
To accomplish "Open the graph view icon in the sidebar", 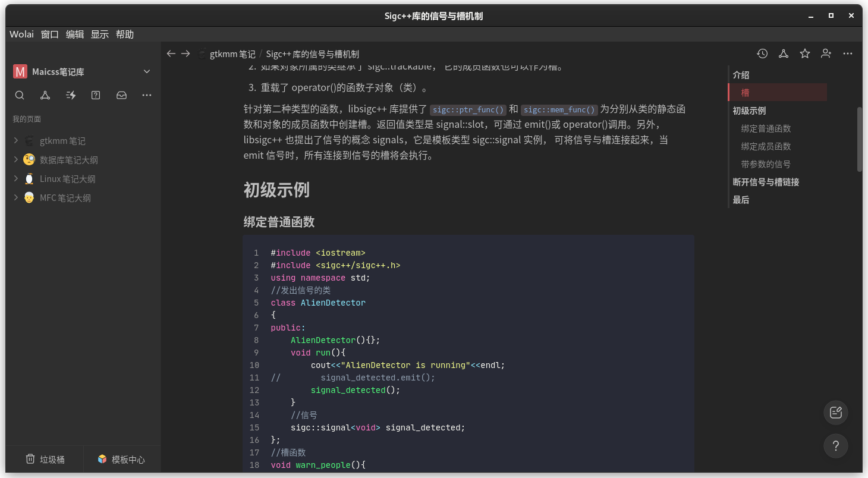I will pos(45,95).
